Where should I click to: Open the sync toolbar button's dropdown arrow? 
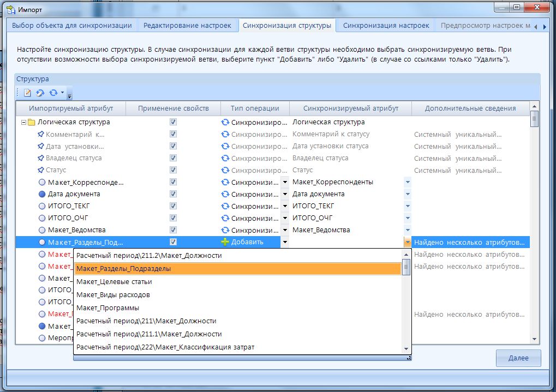point(62,93)
